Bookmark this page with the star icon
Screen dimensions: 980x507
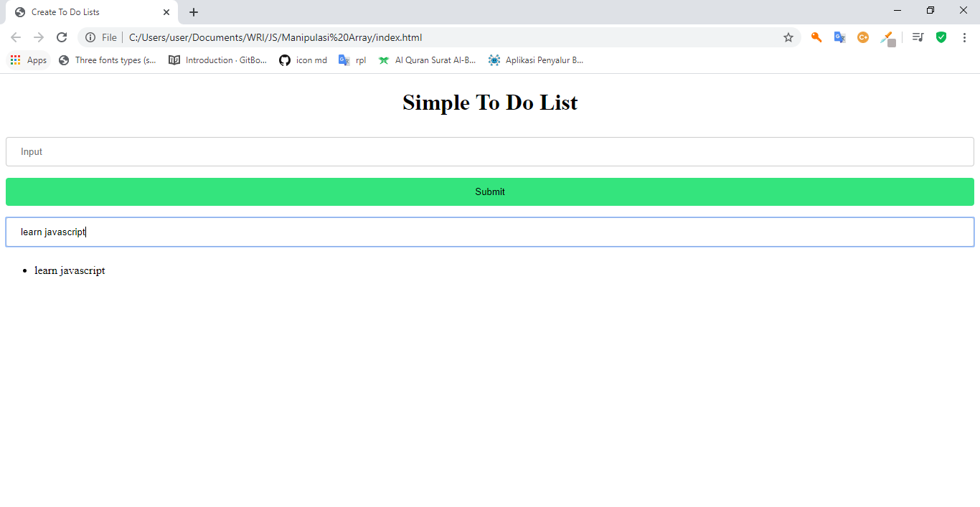788,37
